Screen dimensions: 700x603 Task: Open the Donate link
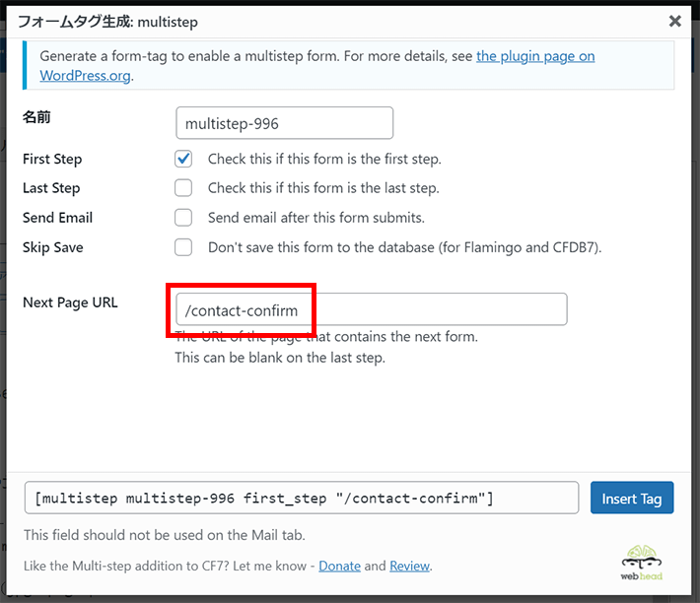pyautogui.click(x=339, y=566)
